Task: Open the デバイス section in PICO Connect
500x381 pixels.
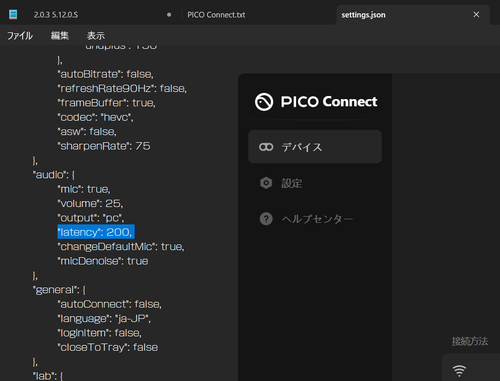Action: (x=315, y=147)
